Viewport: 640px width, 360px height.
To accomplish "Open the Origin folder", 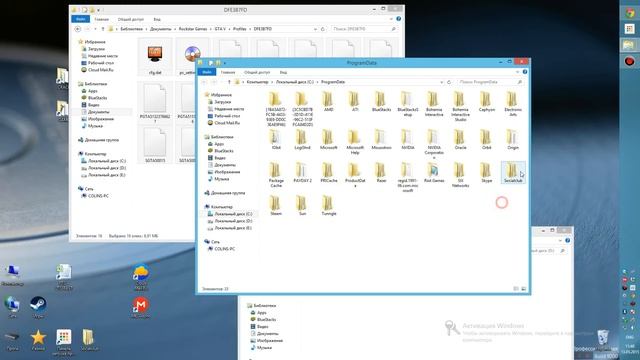I will point(513,140).
